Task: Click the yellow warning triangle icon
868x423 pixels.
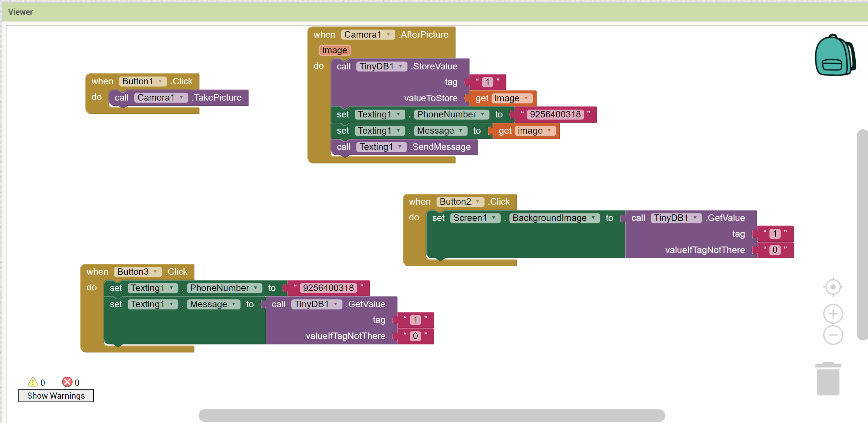Action: (33, 382)
